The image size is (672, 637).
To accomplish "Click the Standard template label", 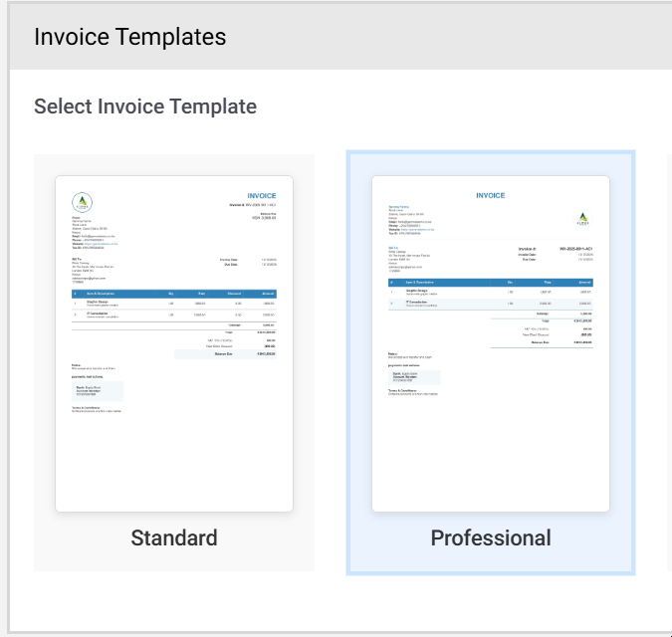I will click(174, 537).
